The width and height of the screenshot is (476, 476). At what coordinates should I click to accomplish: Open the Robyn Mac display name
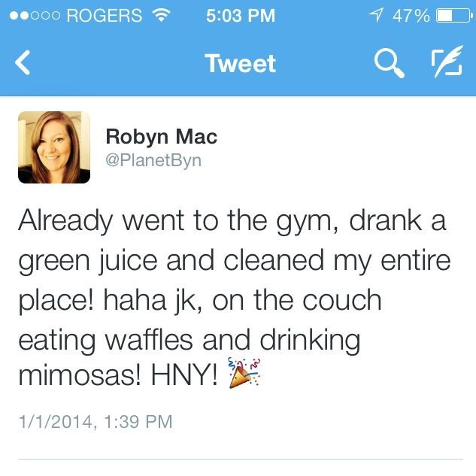point(162,137)
